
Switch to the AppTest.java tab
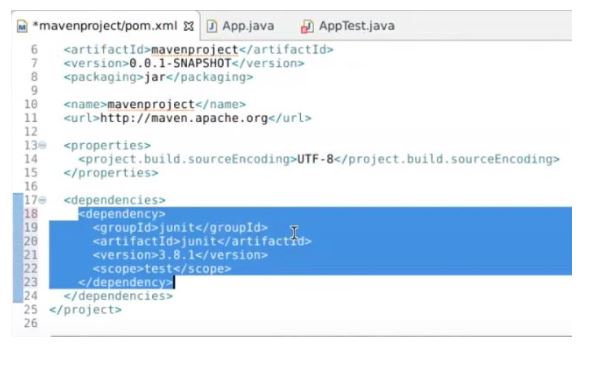[x=348, y=26]
